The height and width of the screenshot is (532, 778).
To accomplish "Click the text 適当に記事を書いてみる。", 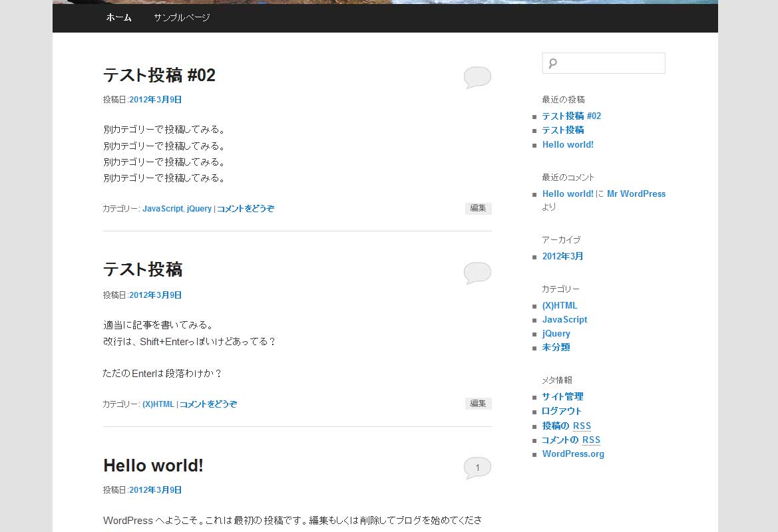I will 159,325.
